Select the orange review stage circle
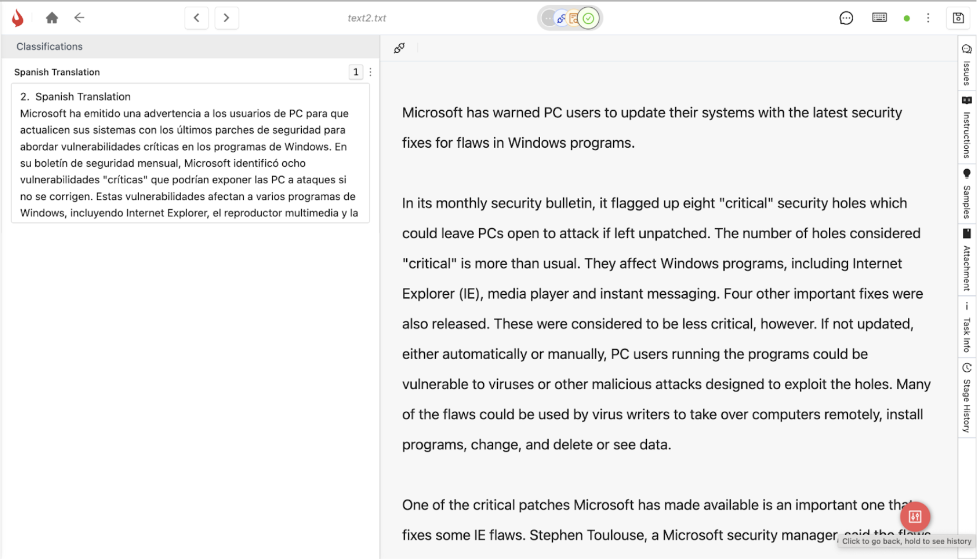 (573, 19)
